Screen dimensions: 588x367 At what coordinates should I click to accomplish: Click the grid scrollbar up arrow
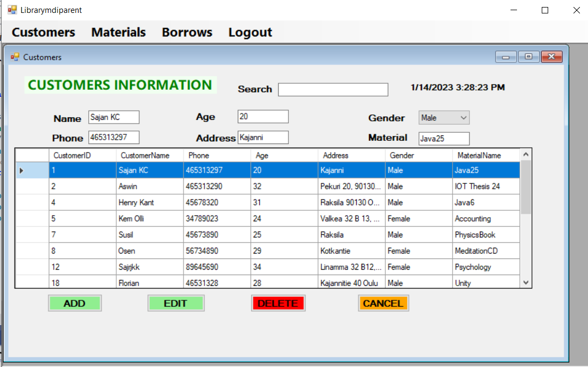[x=526, y=154]
